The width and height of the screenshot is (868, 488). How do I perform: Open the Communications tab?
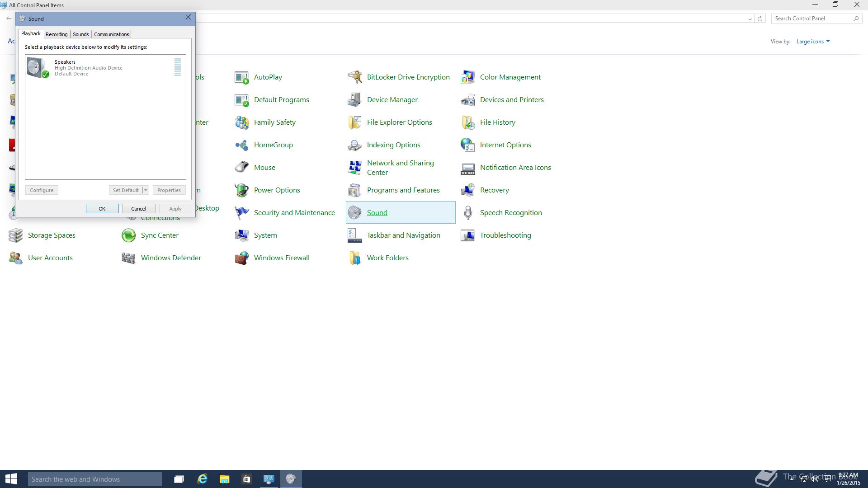[112, 34]
